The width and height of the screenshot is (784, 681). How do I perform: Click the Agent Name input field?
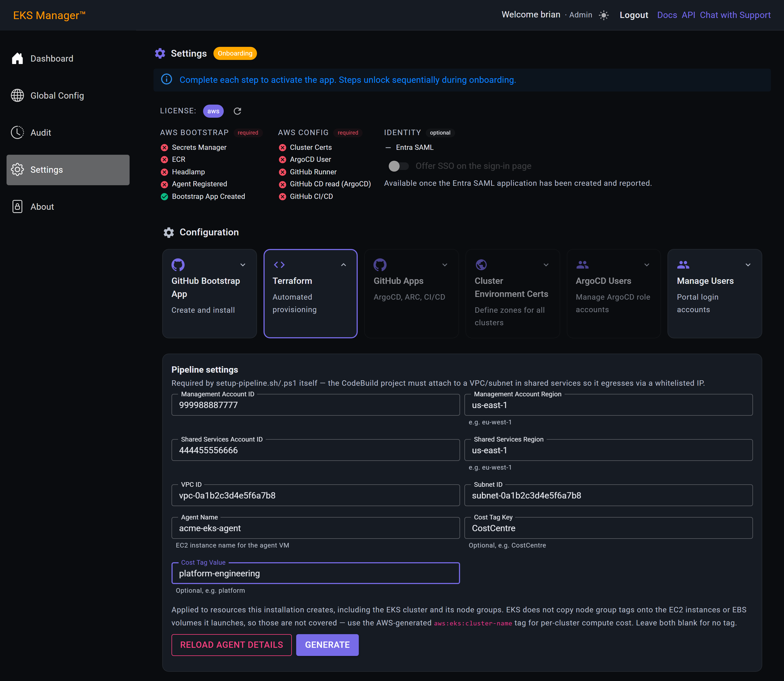tap(315, 528)
